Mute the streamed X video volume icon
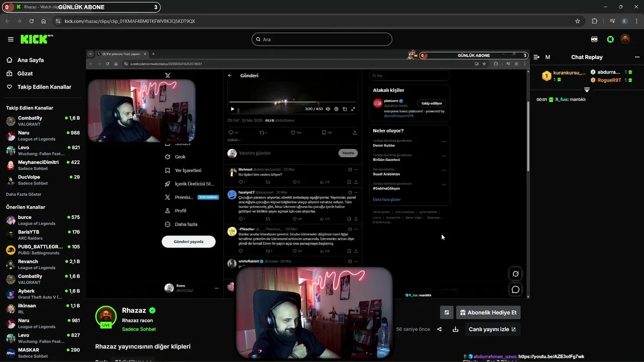644x362 pixels. tap(328, 109)
